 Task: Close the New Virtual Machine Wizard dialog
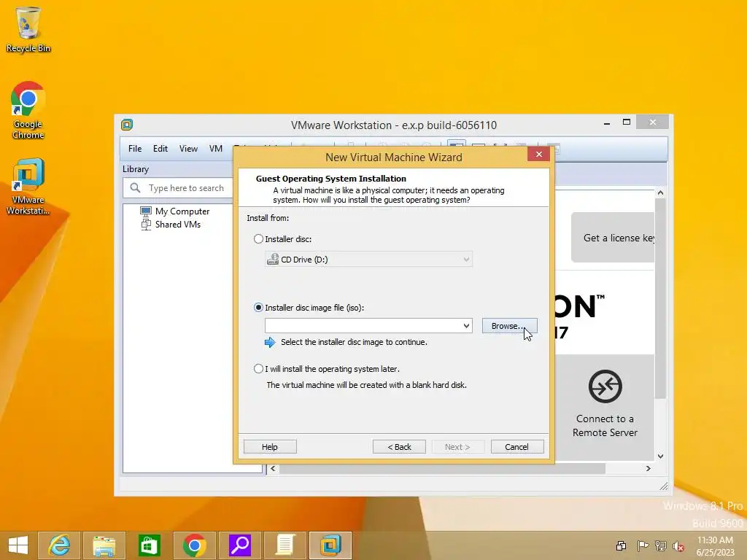(x=539, y=154)
